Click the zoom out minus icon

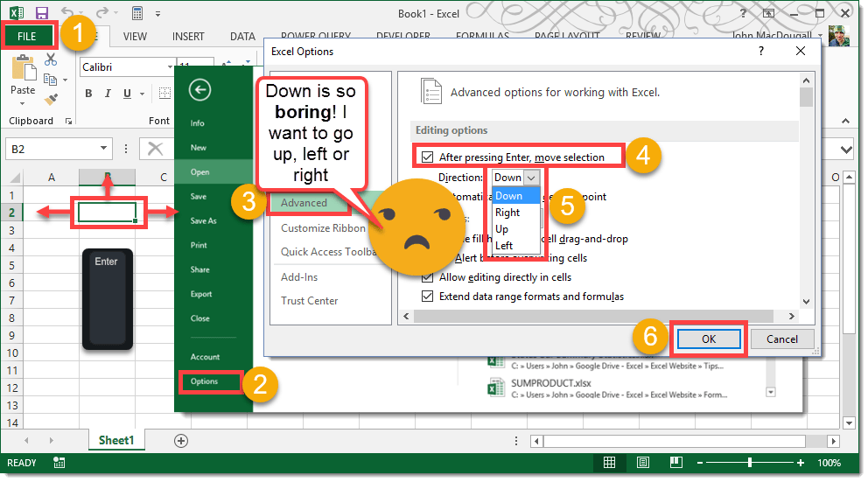point(700,463)
